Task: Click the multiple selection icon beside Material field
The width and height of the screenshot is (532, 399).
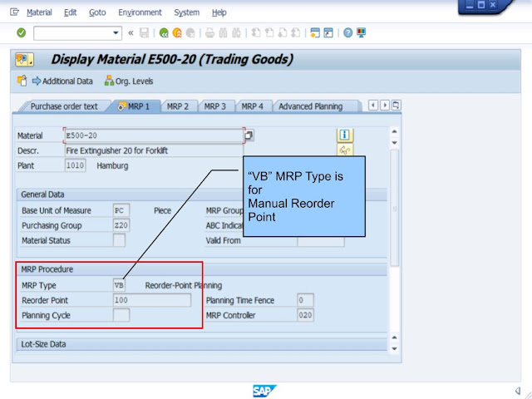Action: pos(249,135)
